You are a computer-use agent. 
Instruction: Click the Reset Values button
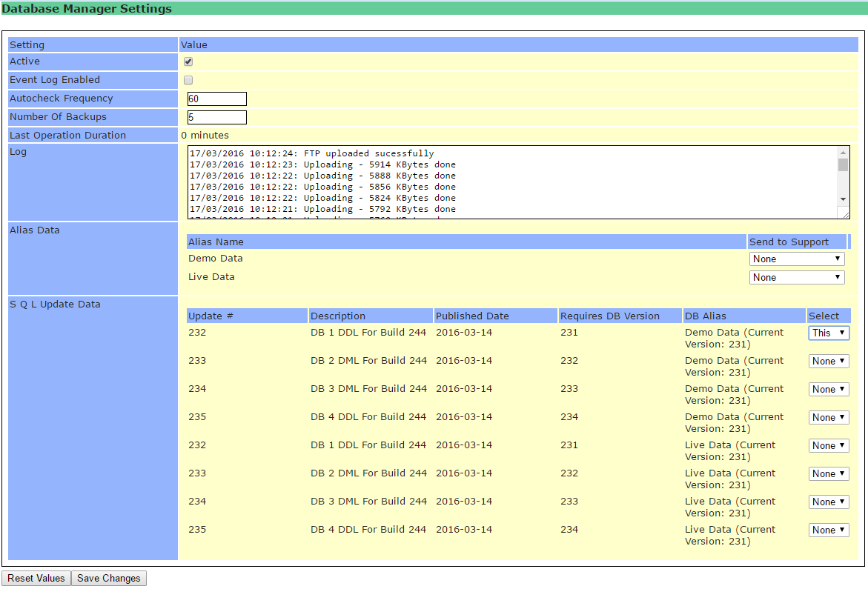point(36,579)
